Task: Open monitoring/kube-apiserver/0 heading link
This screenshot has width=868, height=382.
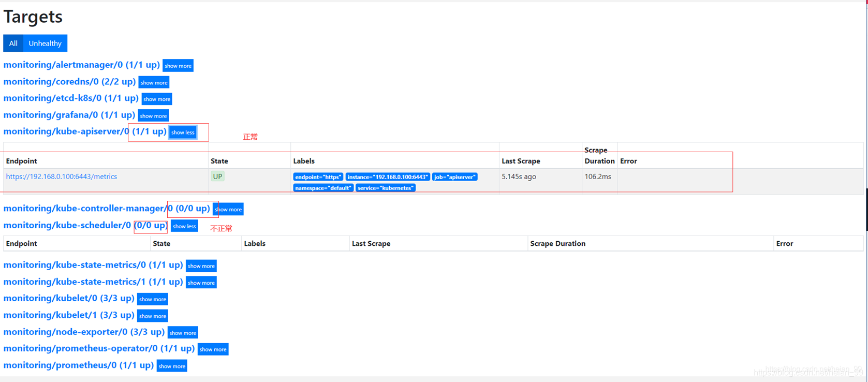Action: pos(85,131)
